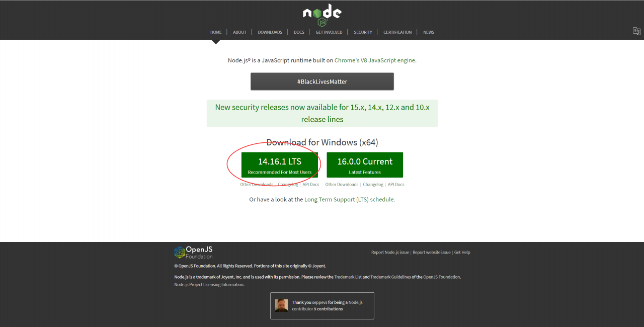
Task: View the Changelog under the LTS button
Action: tap(288, 185)
